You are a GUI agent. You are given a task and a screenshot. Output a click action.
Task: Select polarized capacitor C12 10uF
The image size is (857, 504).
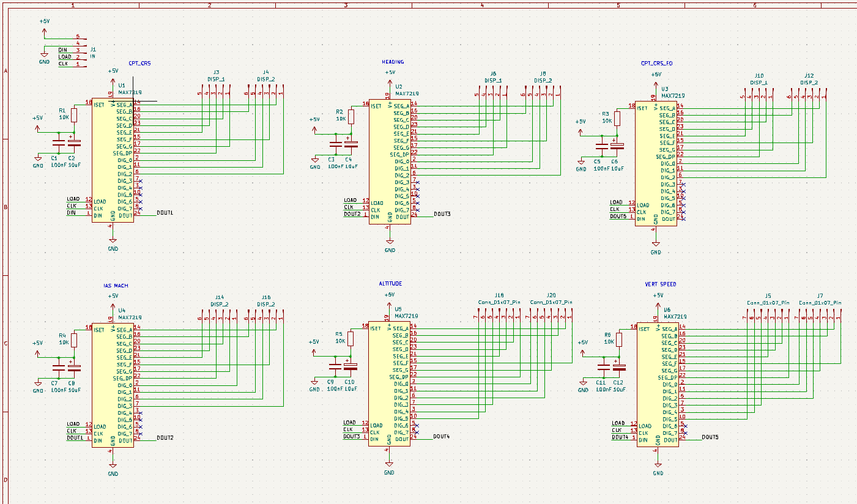click(619, 367)
